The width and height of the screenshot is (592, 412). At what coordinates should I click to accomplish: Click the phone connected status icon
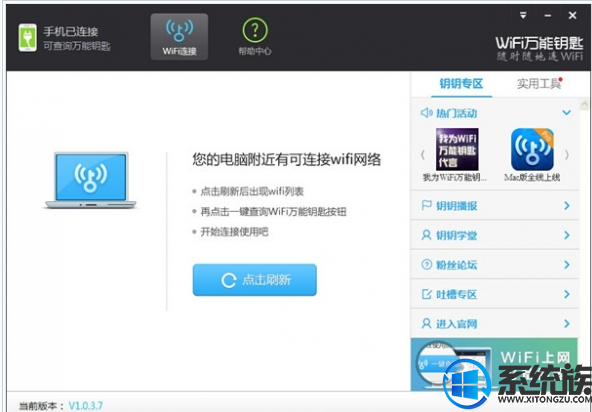pos(27,37)
